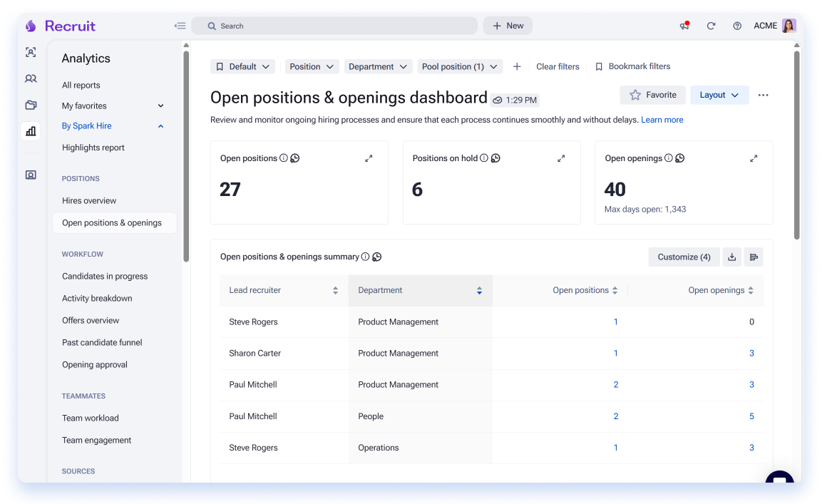This screenshot has height=504, width=822.
Task: Open the Position filter dropdown
Action: pyautogui.click(x=312, y=66)
